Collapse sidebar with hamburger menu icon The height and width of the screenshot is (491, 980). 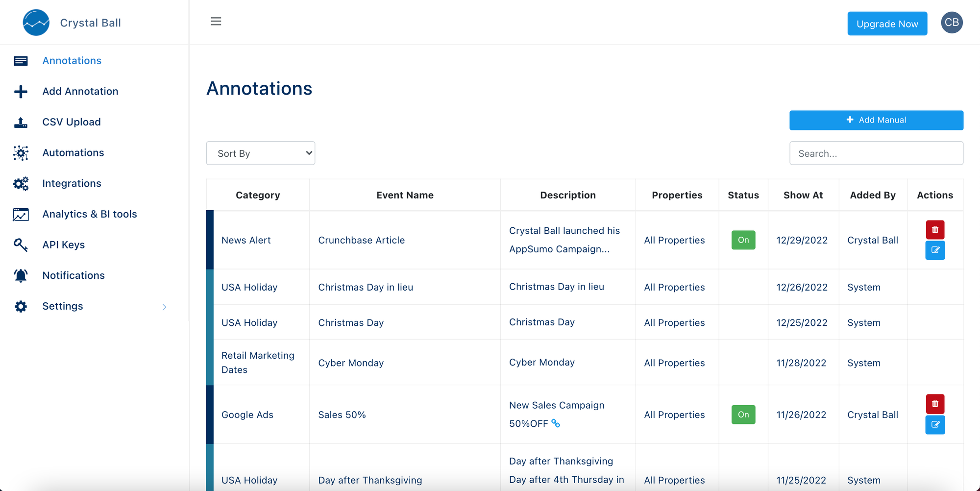[216, 22]
